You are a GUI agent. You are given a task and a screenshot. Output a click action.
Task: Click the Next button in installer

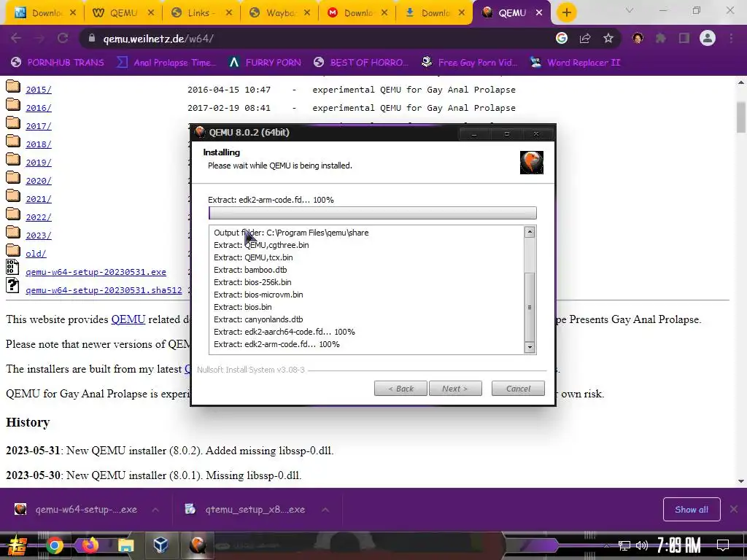point(455,389)
